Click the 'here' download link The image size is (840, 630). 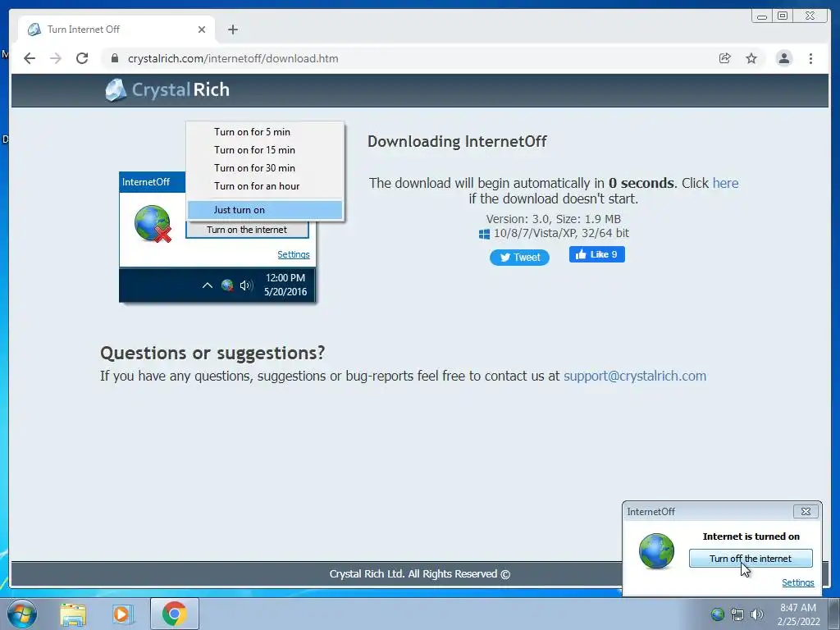point(725,183)
